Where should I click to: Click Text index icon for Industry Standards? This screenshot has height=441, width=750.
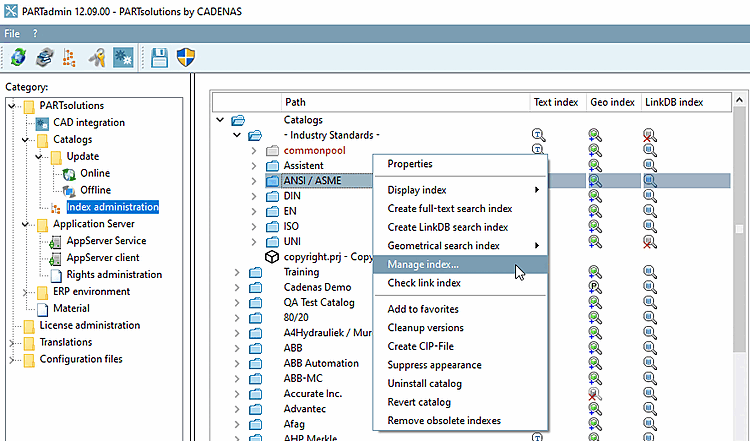[539, 135]
